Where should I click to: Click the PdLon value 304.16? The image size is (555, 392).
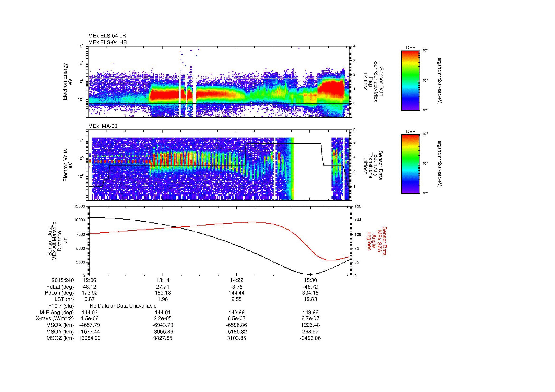click(310, 293)
